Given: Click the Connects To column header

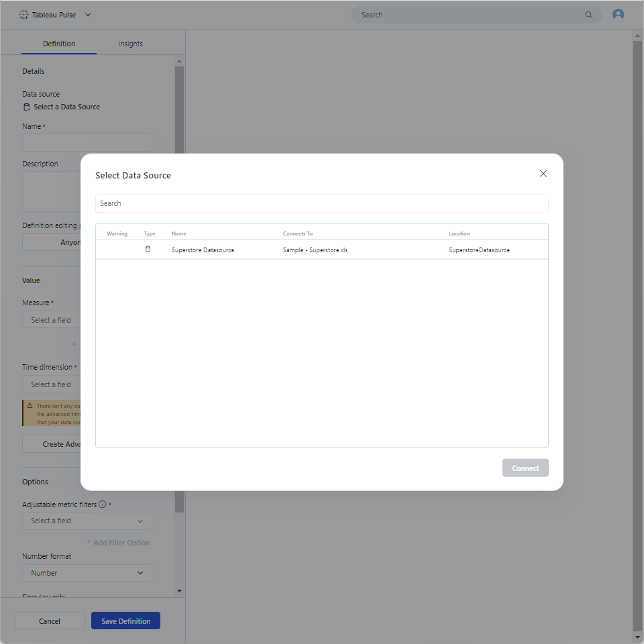Looking at the screenshot, I should (297, 233).
